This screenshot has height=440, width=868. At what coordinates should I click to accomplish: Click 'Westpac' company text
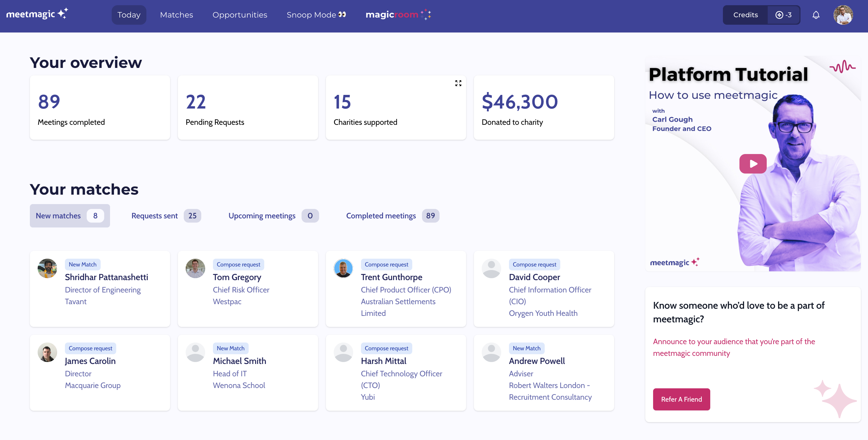[x=227, y=301]
